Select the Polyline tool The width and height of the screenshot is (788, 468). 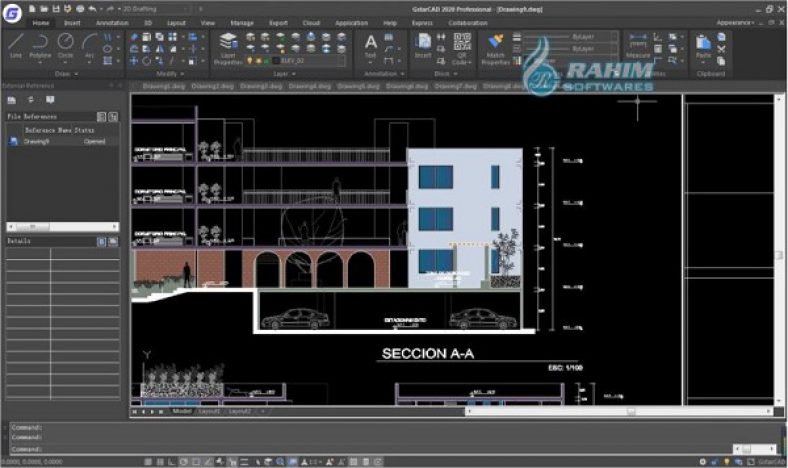[x=40, y=45]
